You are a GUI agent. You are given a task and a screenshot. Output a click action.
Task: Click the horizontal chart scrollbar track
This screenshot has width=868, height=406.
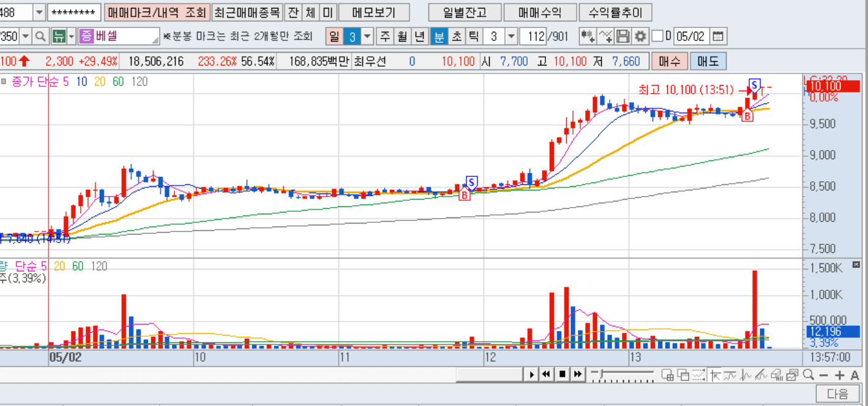click(x=489, y=375)
